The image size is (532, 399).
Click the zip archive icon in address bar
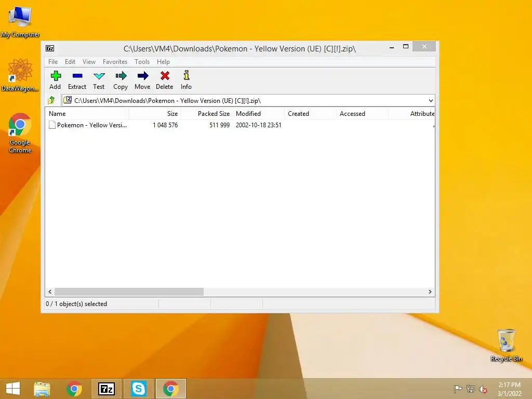tap(68, 100)
